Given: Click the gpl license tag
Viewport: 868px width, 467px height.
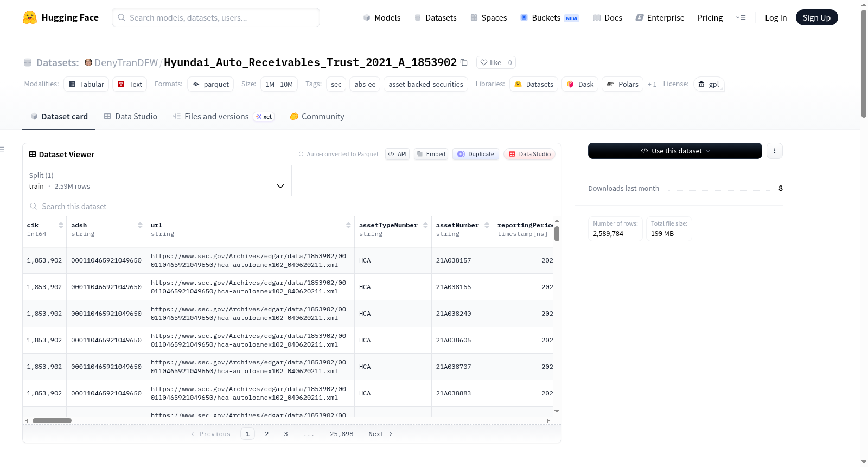Looking at the screenshot, I should tap(709, 84).
